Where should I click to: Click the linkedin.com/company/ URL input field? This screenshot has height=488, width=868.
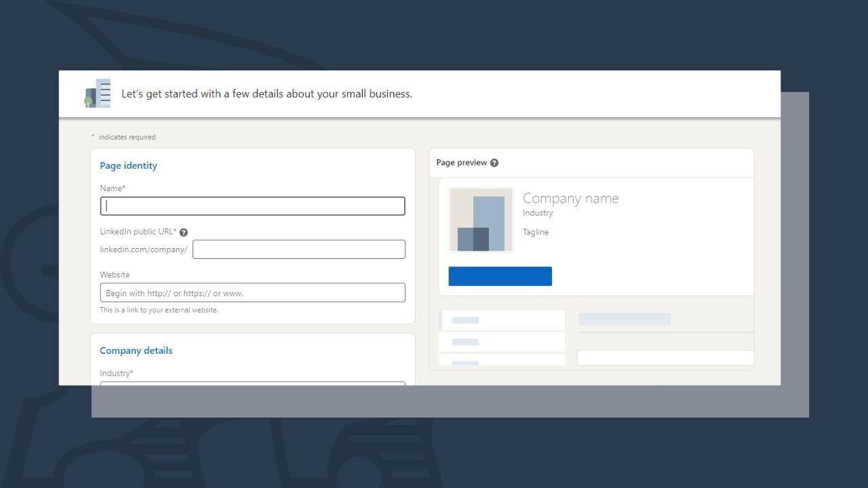(299, 249)
